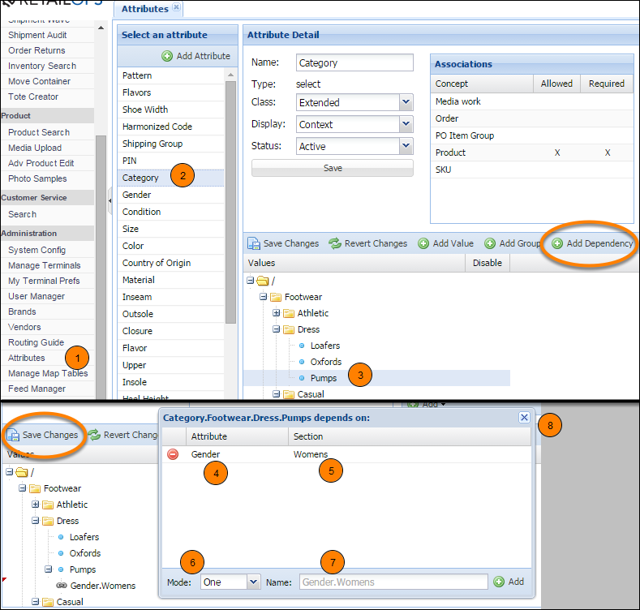Viewport: 640px width, 610px height.
Task: Click the sidebar scroll-up arrow
Action: [100, 28]
